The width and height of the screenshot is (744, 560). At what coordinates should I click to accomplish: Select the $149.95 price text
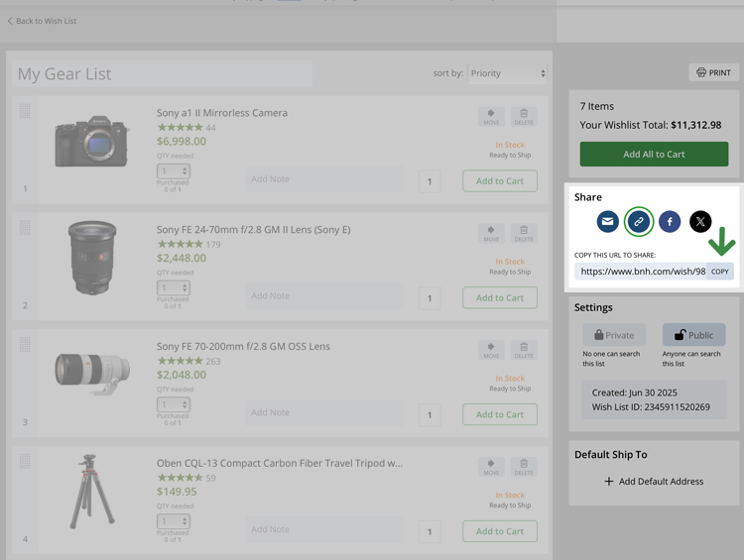177,492
